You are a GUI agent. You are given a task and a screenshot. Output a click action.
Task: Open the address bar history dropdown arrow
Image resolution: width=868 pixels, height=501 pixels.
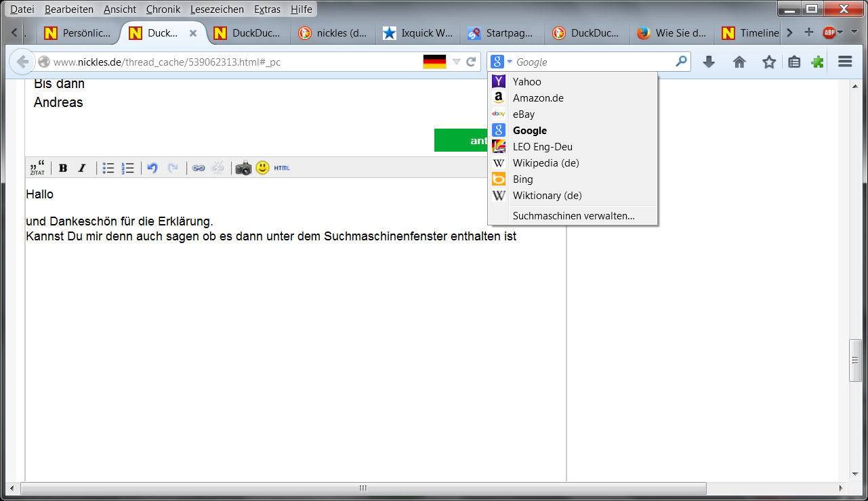point(456,62)
